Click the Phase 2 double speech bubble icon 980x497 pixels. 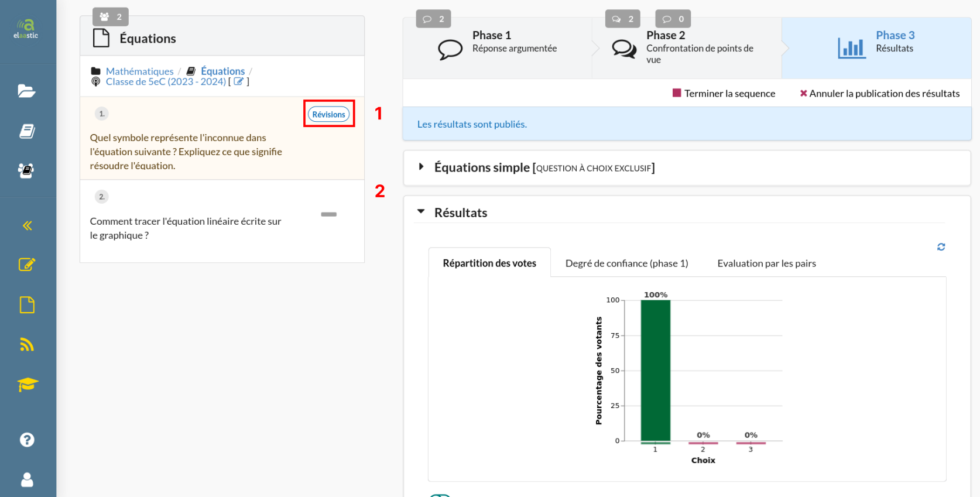[624, 49]
